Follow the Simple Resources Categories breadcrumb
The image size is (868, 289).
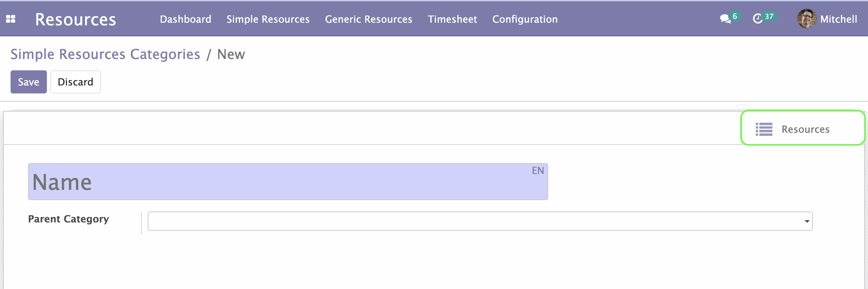click(x=105, y=54)
